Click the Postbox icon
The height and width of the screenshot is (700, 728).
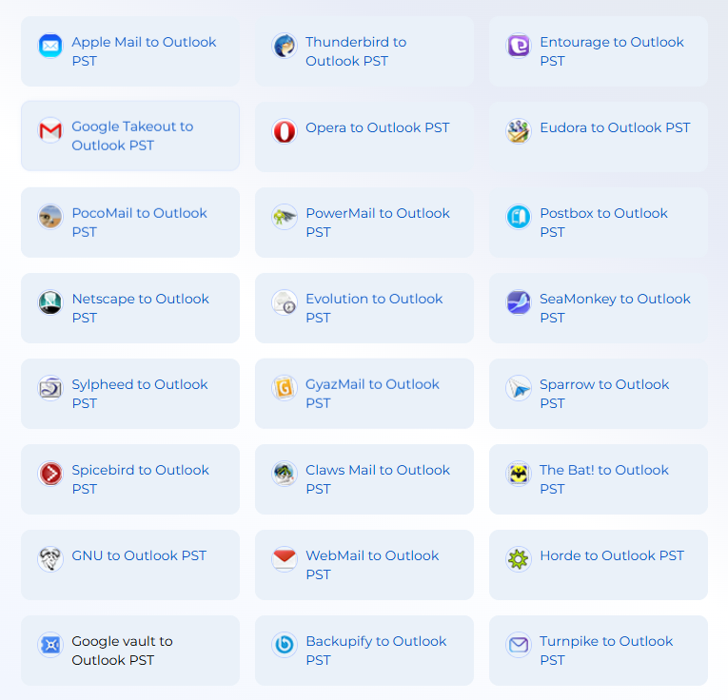click(519, 217)
